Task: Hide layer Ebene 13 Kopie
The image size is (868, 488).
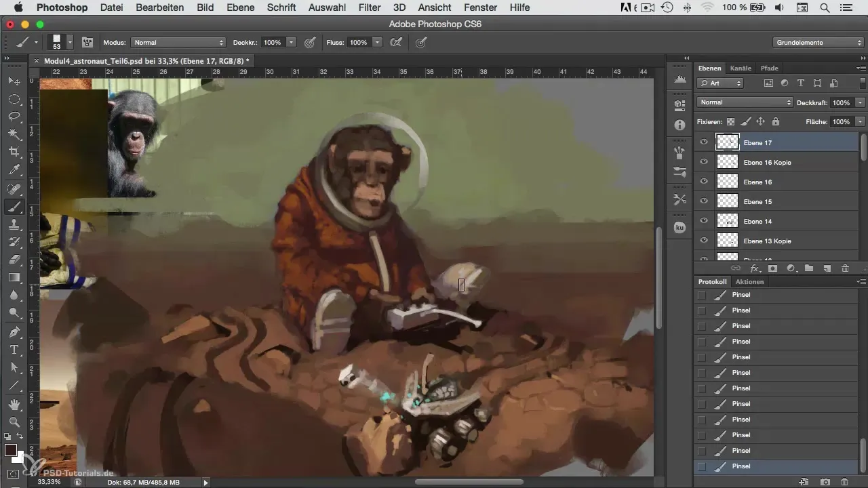Action: 704,241
